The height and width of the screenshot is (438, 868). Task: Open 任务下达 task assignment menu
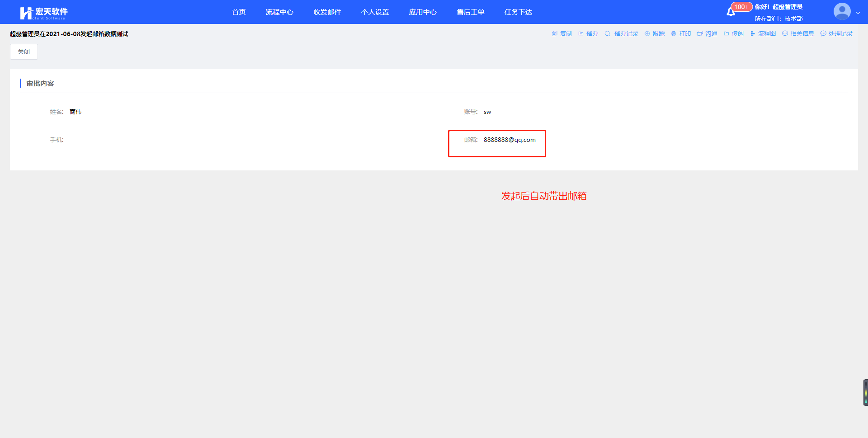[x=518, y=12]
